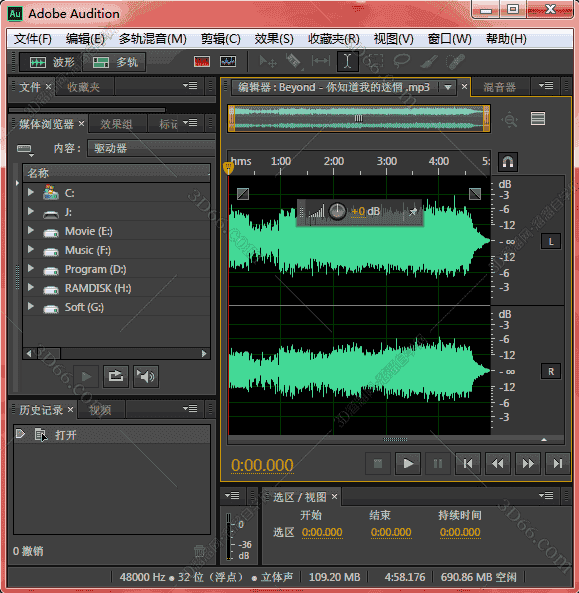Select the 打开 history entry

click(x=112, y=435)
